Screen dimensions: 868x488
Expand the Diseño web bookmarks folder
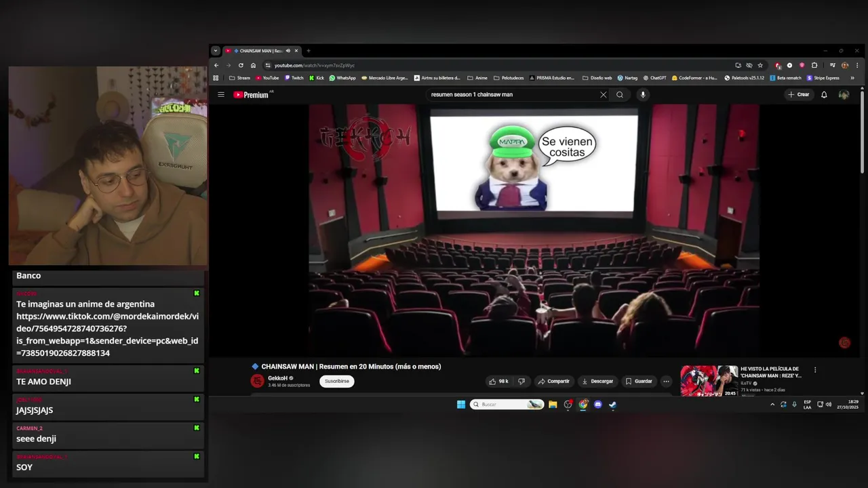tap(597, 78)
